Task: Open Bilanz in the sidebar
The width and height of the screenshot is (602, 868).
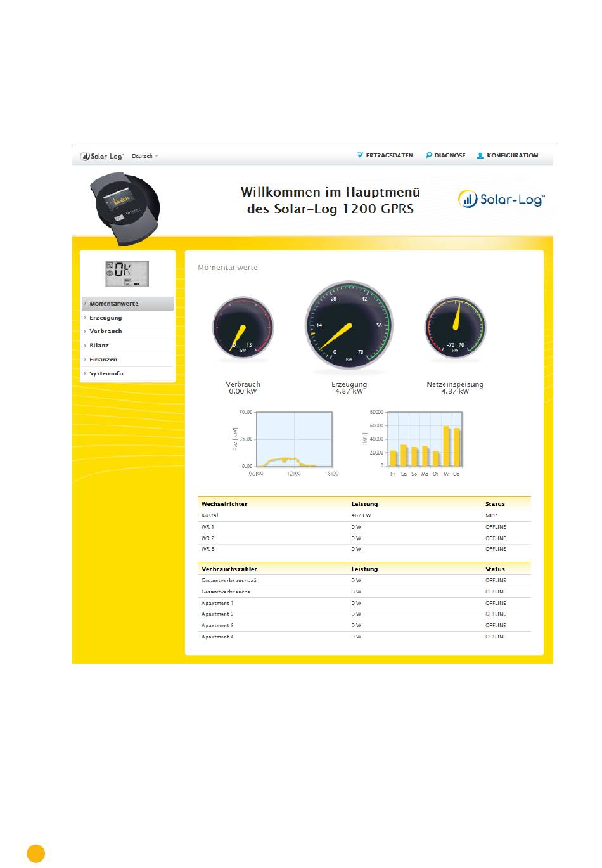Action: click(x=127, y=346)
